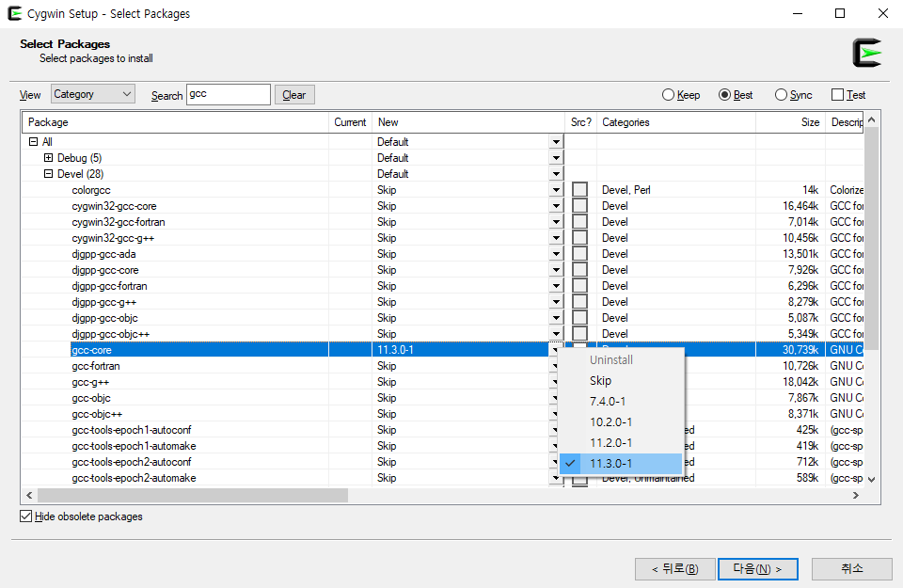Click the Skip value for gcc-tools-epoch2-autoconf
Screen dimensions: 903x588
click(387, 461)
